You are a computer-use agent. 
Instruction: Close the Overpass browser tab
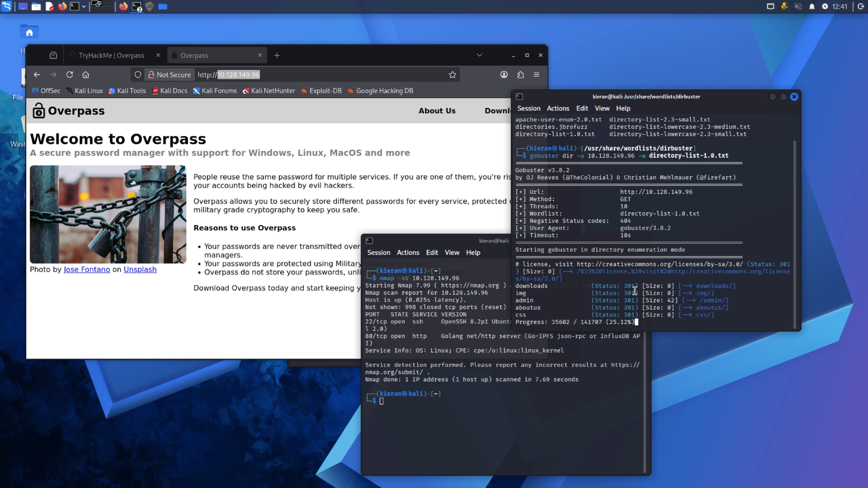[260, 55]
